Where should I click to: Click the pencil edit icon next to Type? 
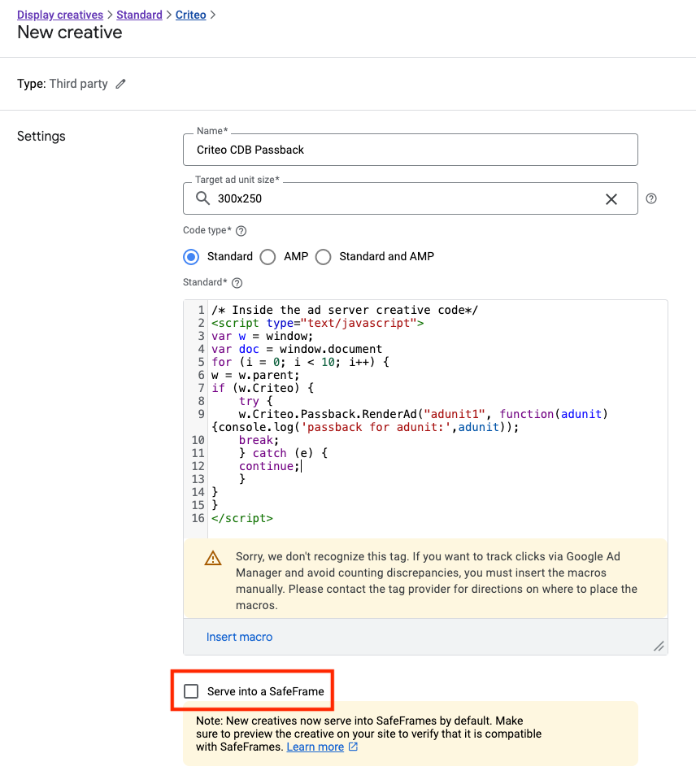pos(121,84)
